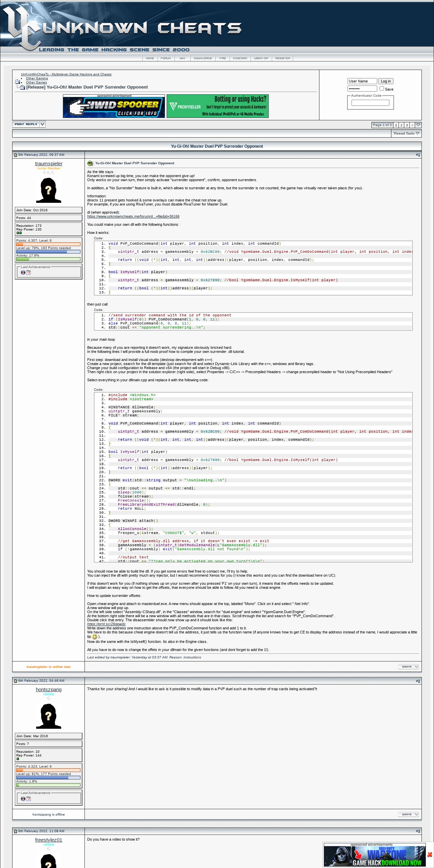Go to thread page 2
Screen dimensions: 434x868
[x=402, y=125]
